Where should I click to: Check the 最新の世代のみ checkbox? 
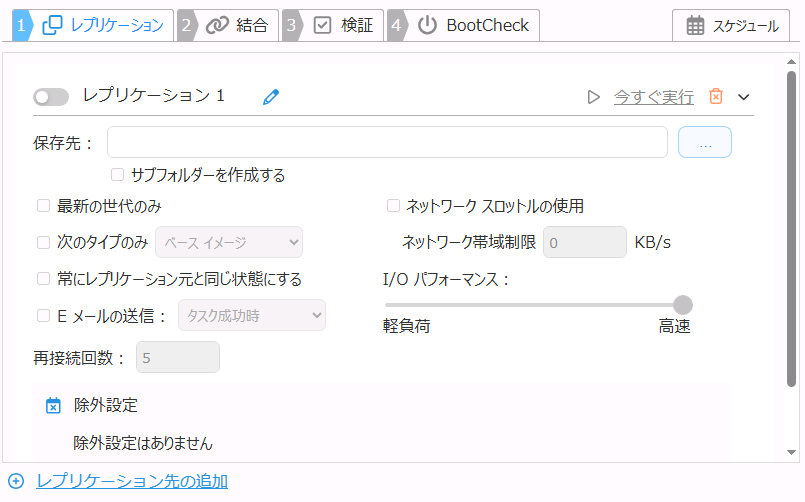(44, 206)
